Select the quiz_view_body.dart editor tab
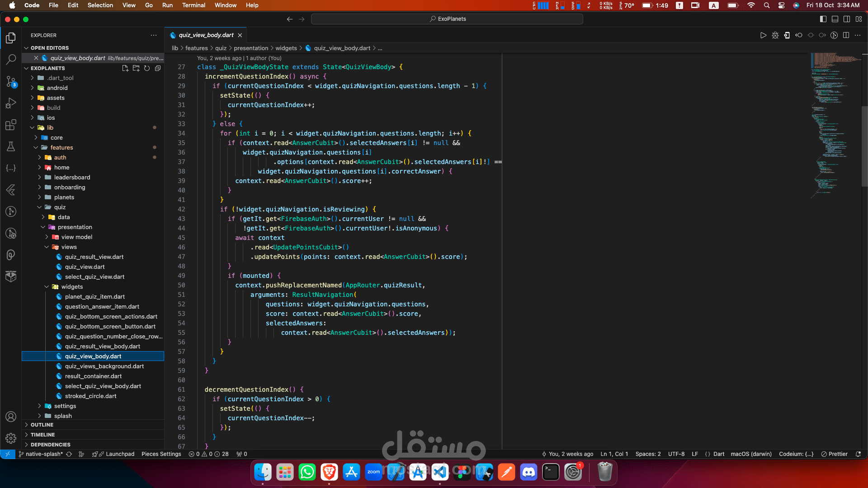The height and width of the screenshot is (488, 868). pyautogui.click(x=206, y=35)
